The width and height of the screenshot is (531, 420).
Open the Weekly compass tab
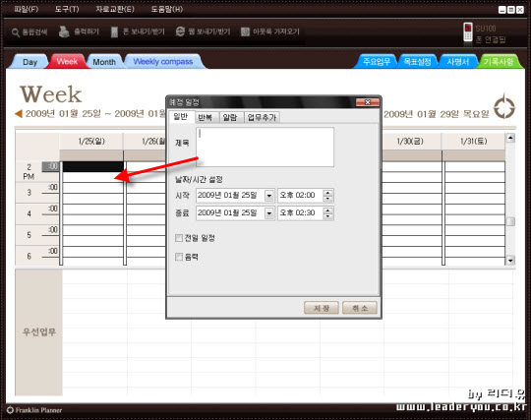(x=163, y=62)
